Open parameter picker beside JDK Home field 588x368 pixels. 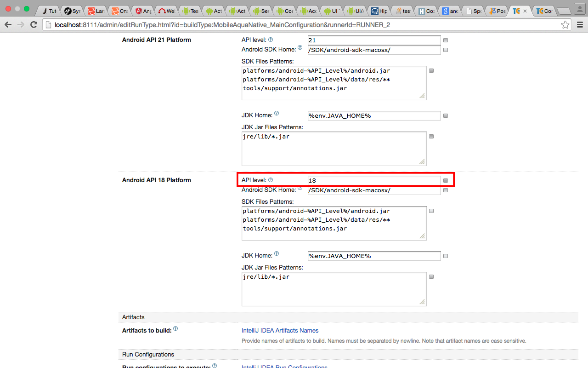pos(445,115)
